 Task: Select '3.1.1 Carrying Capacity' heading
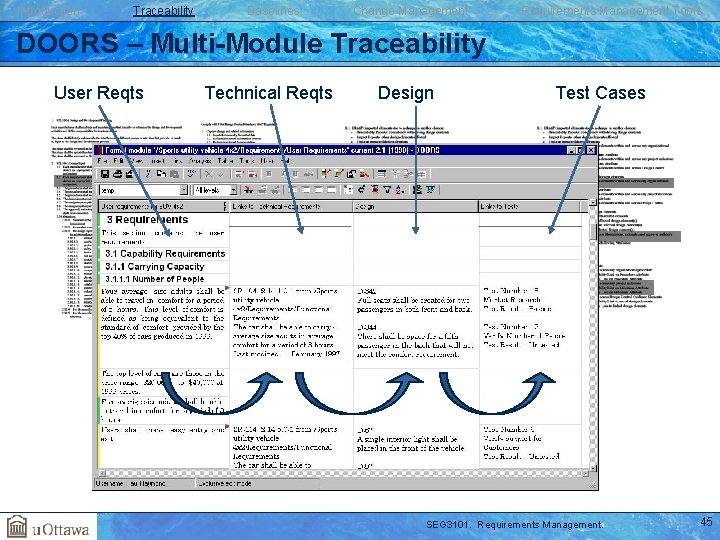[x=155, y=266]
